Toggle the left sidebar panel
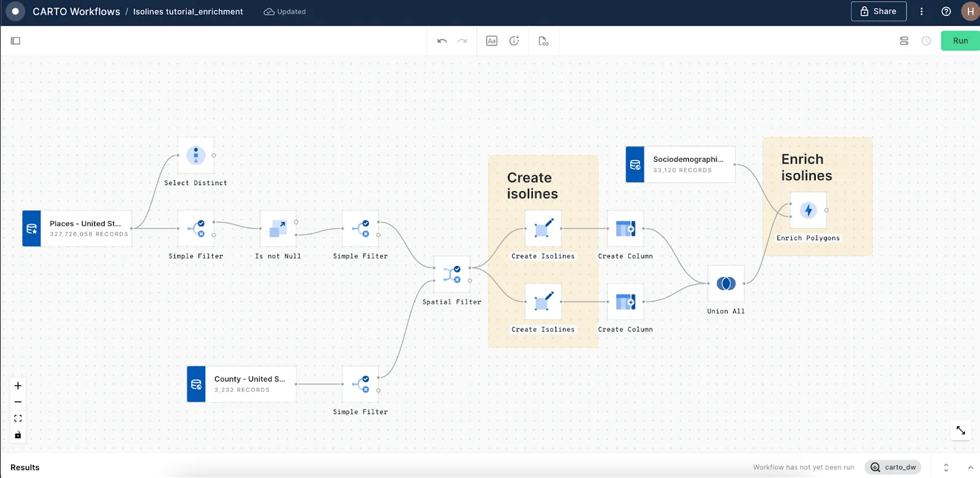Screen dimensions: 980x478 pyautogui.click(x=16, y=41)
